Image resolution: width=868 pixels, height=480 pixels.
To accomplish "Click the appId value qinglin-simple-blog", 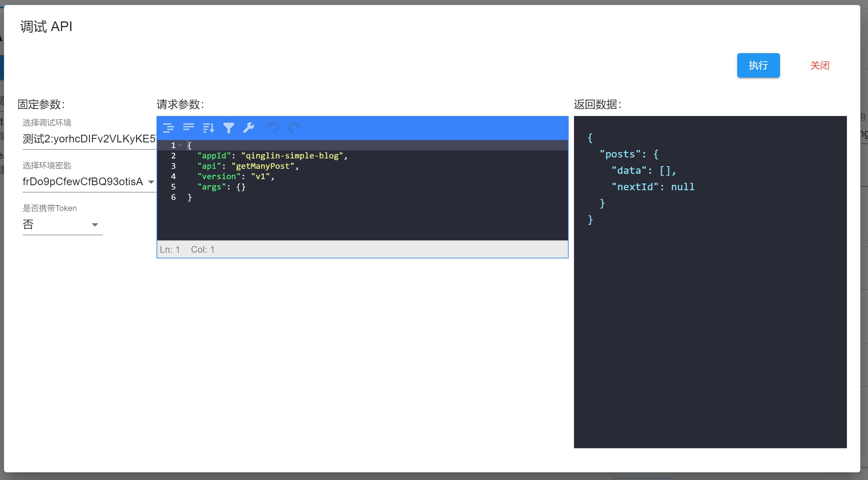I will 292,156.
